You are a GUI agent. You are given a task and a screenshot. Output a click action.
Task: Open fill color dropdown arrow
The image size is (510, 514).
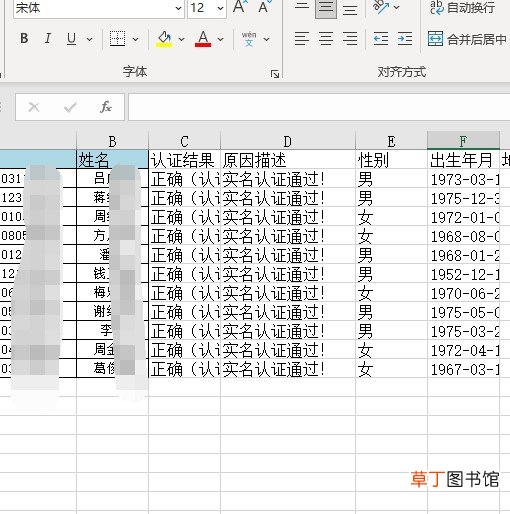point(181,39)
